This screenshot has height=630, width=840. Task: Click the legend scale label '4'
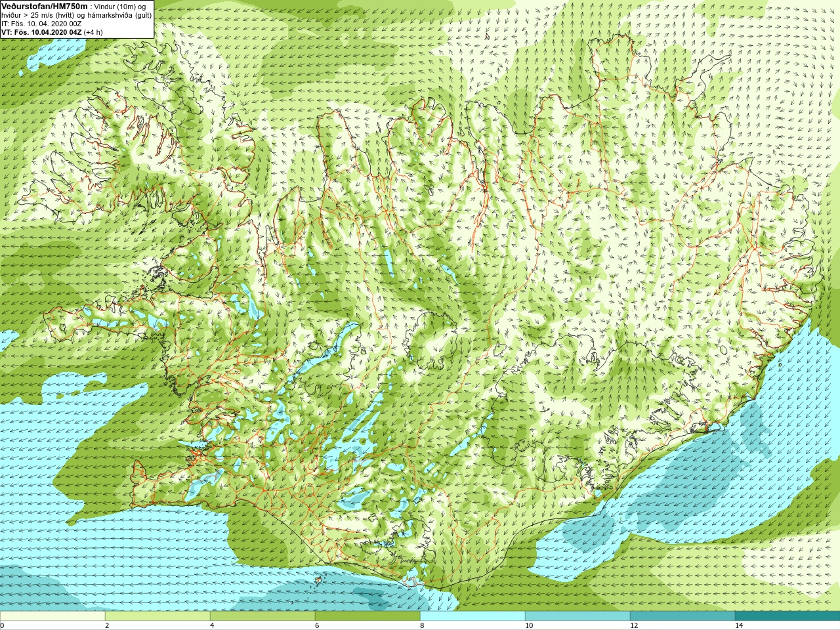coord(212,625)
